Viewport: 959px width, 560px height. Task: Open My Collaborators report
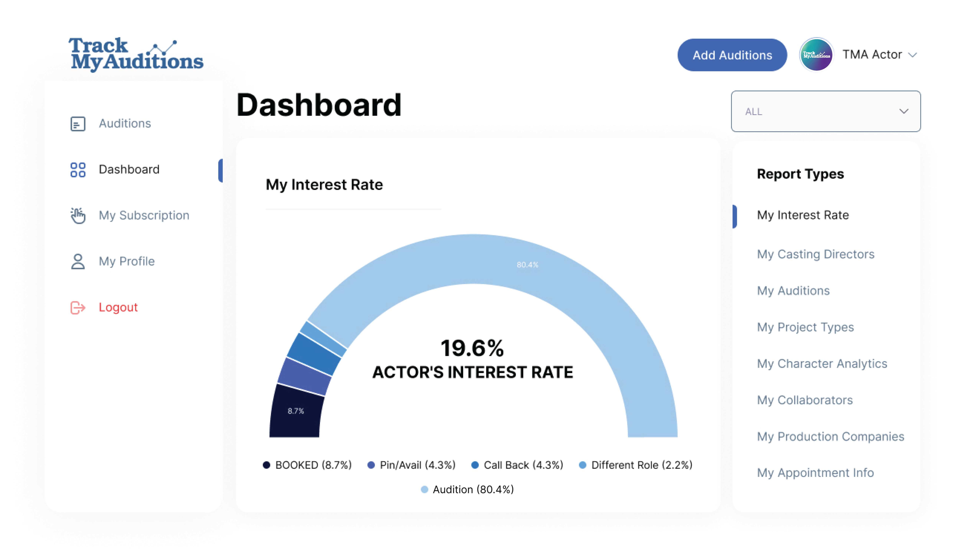[804, 400]
